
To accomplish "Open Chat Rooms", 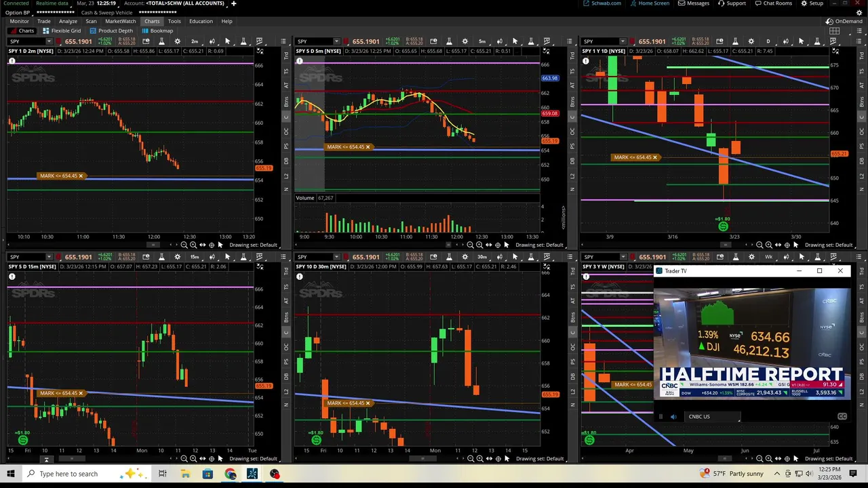I will point(773,3).
